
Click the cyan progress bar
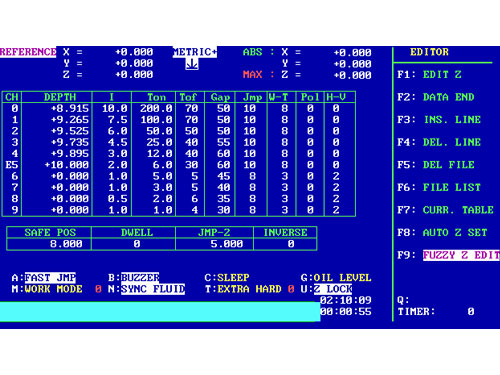click(160, 312)
